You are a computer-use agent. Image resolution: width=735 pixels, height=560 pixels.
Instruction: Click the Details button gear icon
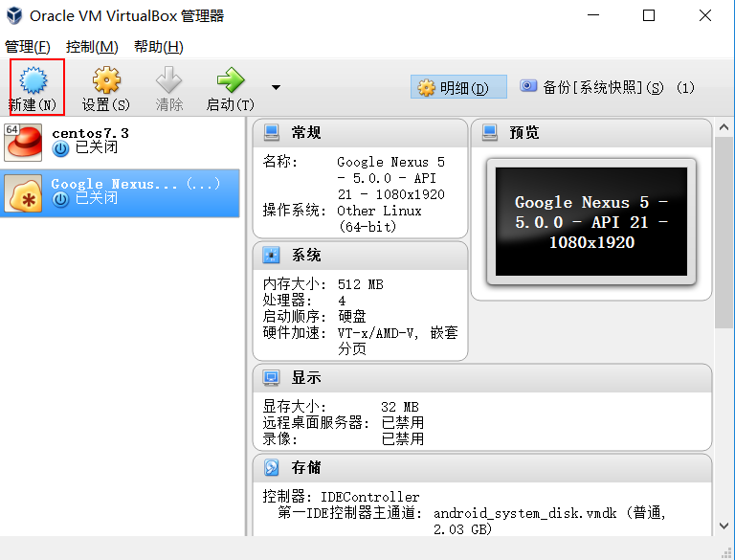[x=426, y=88]
